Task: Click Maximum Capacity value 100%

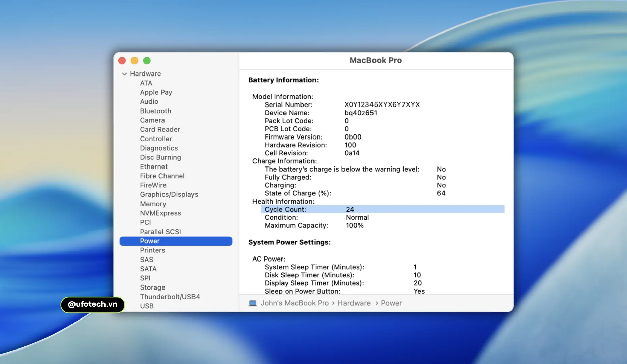Action: coord(355,226)
